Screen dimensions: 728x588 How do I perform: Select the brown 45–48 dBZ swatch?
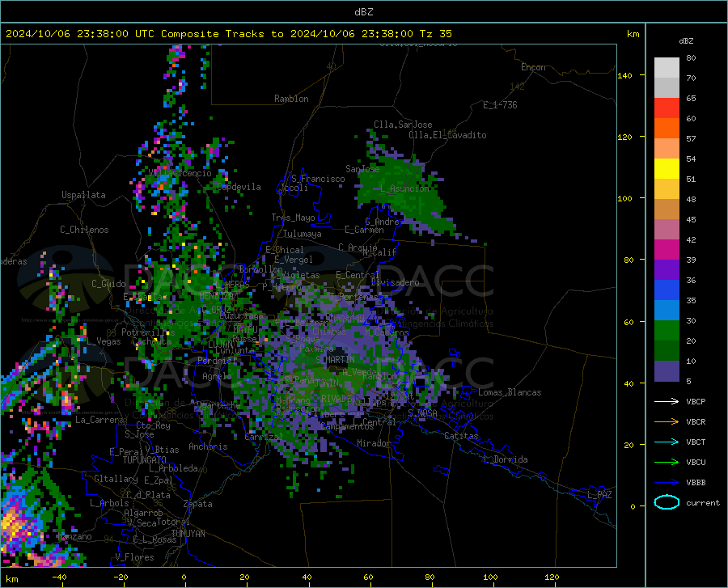click(667, 209)
